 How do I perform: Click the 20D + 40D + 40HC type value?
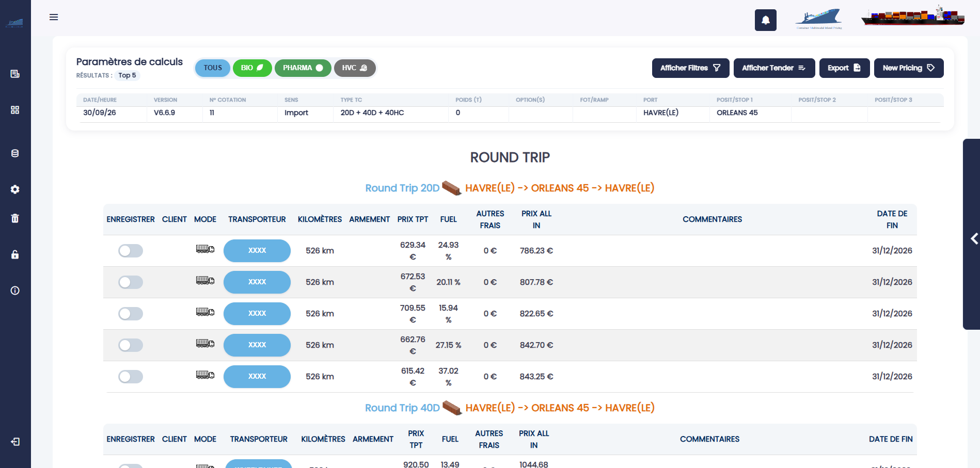click(x=372, y=112)
